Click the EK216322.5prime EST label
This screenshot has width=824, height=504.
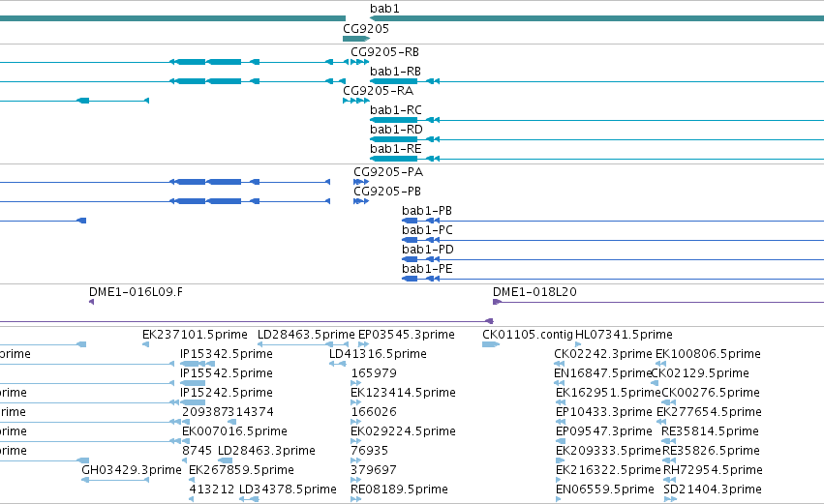click(x=608, y=471)
